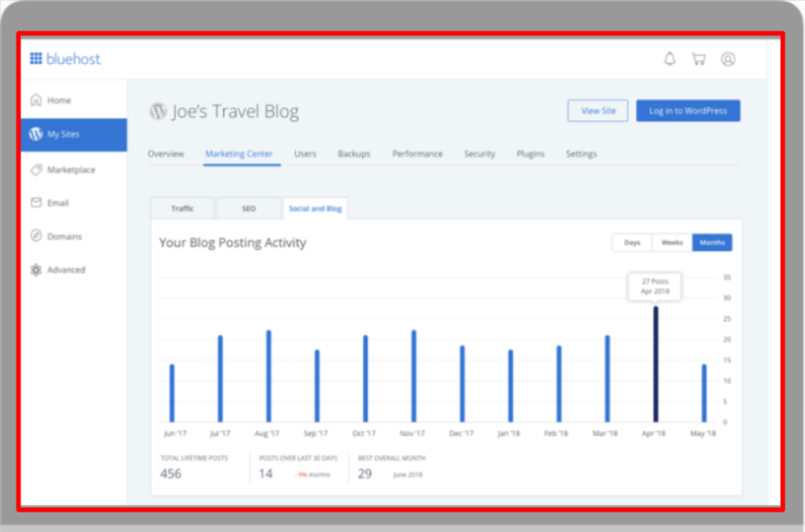Open the Traffic sub-tab
805x532 pixels.
tap(182, 209)
